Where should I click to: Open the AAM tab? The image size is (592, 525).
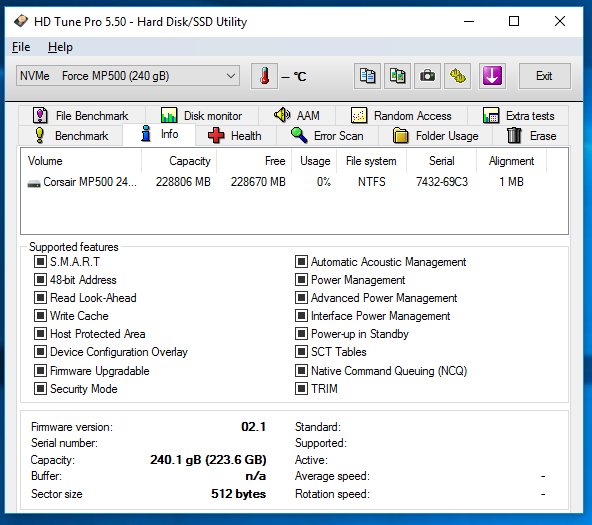pyautogui.click(x=297, y=115)
